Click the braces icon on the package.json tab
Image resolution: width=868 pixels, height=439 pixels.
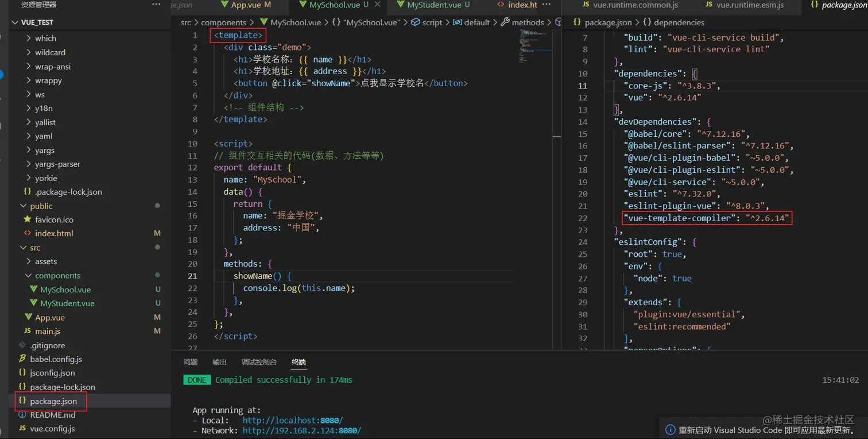(815, 5)
